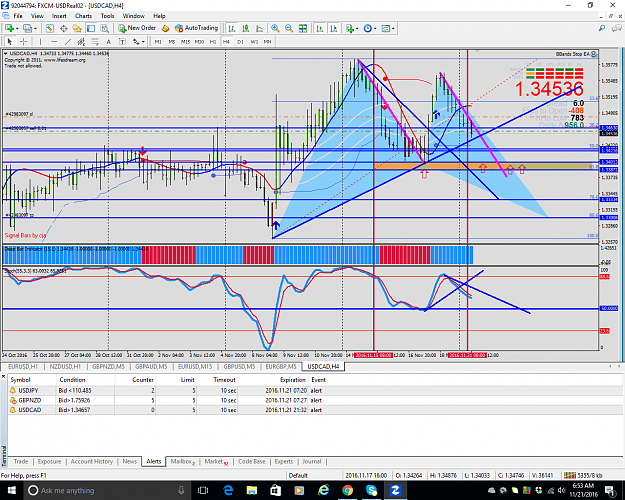Toggle Chart Shift

pos(334,28)
